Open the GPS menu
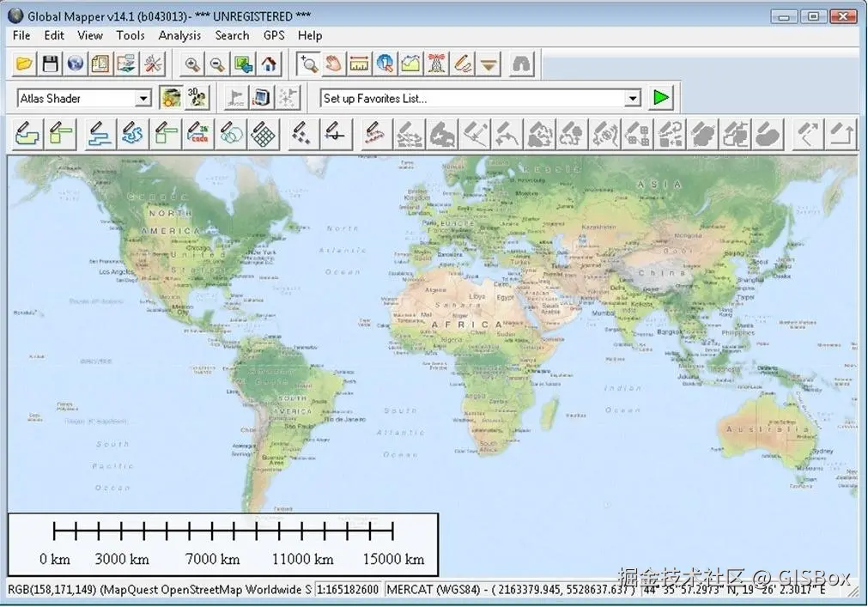The image size is (868, 607). coord(274,36)
